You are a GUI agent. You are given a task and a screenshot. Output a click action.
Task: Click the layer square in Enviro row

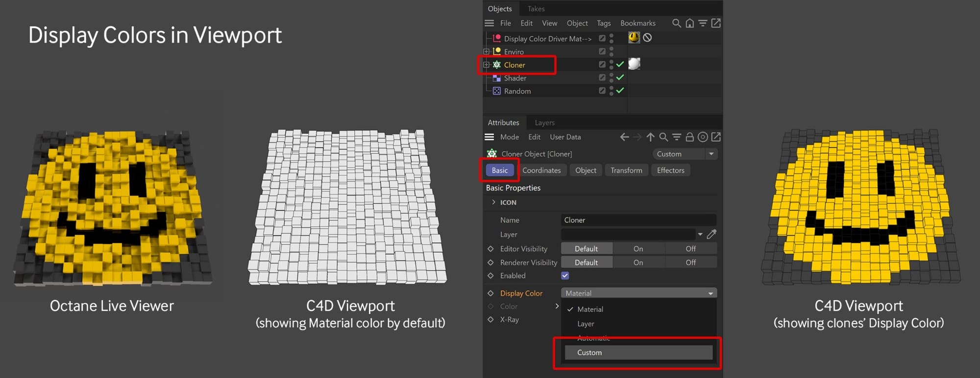point(602,51)
